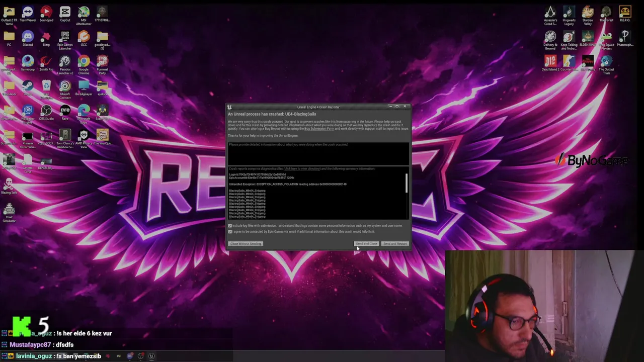Image resolution: width=644 pixels, height=362 pixels.
Task: Open ELDEN RING desktop icon
Action: pos(588,39)
